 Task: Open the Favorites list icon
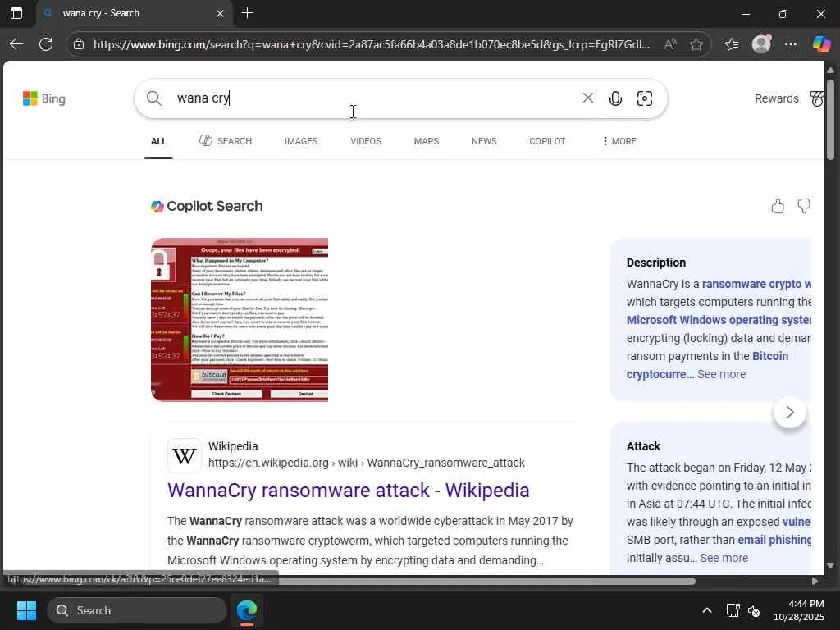[x=732, y=44]
